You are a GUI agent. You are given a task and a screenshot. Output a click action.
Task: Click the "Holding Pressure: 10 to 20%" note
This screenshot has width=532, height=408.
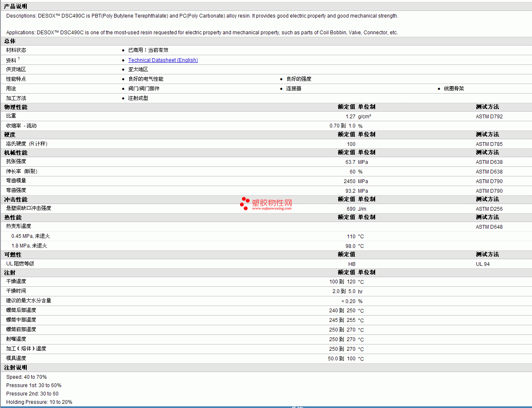39,402
